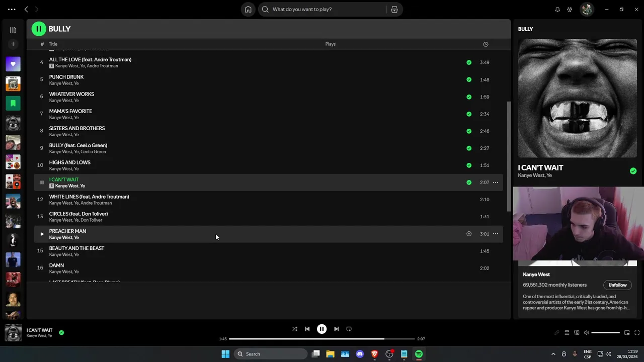
Task: Open the miniplayer
Action: (627, 333)
